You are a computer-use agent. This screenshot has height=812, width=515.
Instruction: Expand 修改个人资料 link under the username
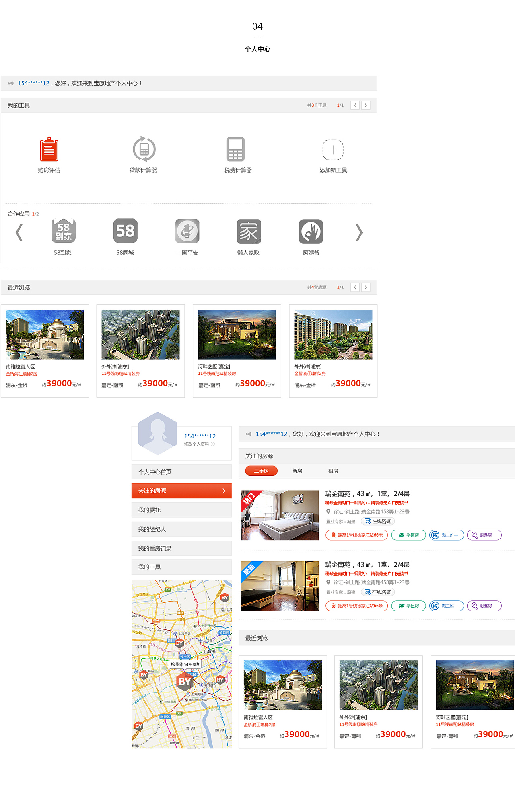(x=200, y=444)
